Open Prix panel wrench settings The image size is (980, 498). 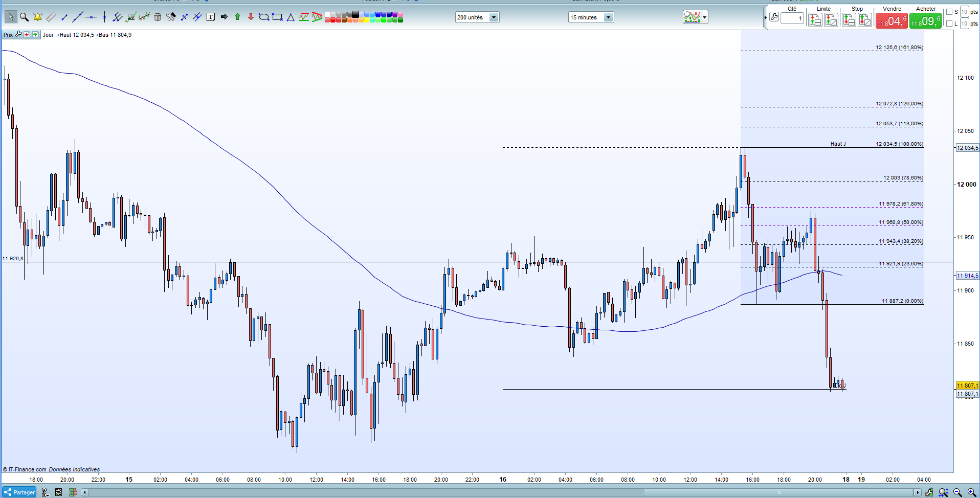18,35
